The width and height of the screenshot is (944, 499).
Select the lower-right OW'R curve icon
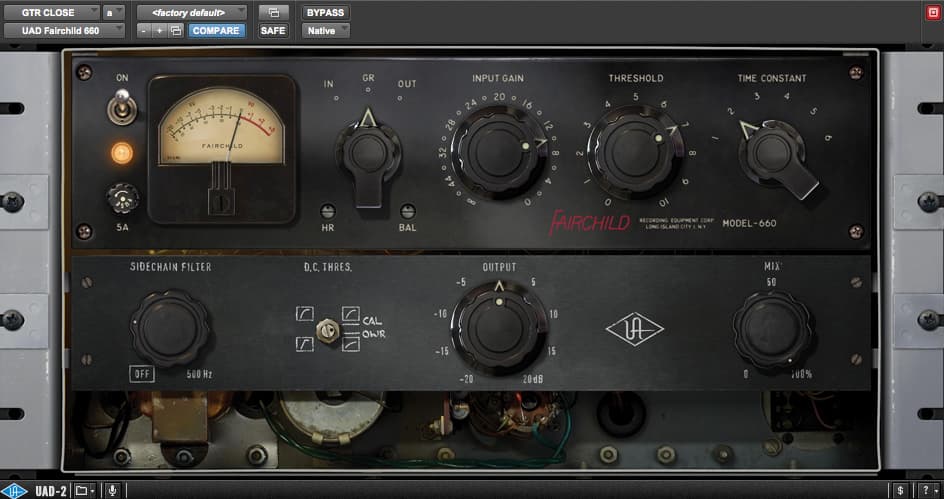tap(350, 344)
